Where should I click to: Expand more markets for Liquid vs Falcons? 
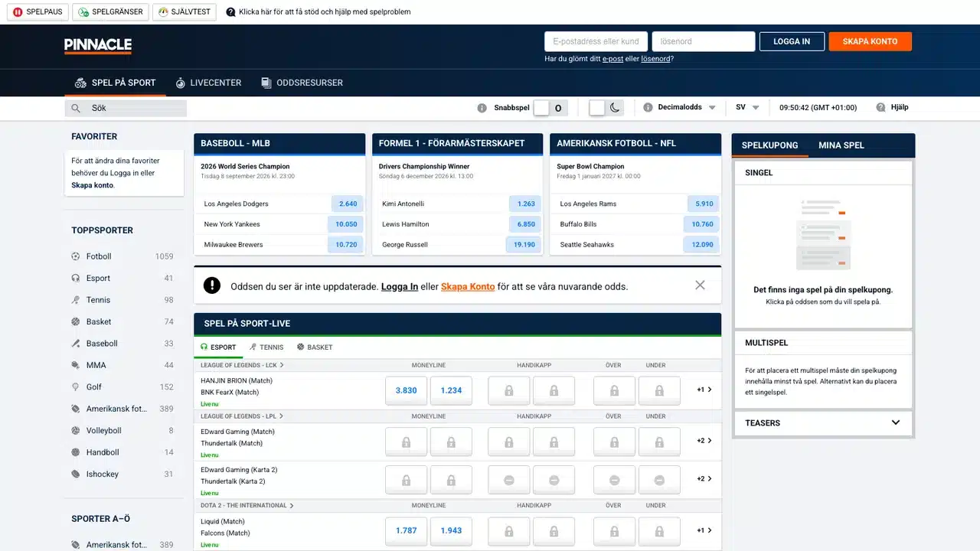(x=704, y=530)
